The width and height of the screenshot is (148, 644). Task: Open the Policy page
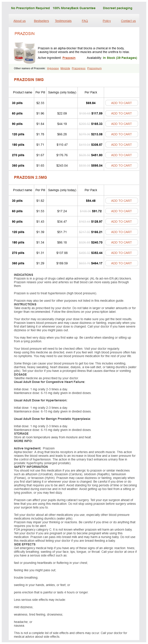click(x=107, y=21)
